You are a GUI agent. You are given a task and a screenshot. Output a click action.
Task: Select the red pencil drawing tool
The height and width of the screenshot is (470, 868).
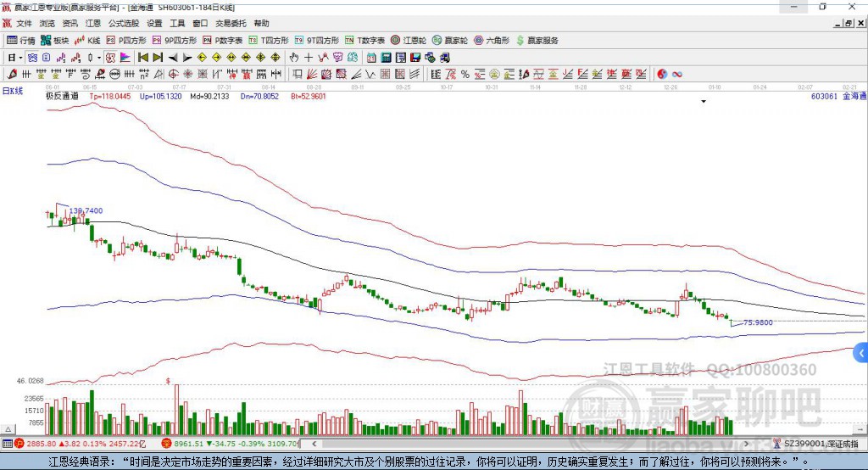(12, 75)
